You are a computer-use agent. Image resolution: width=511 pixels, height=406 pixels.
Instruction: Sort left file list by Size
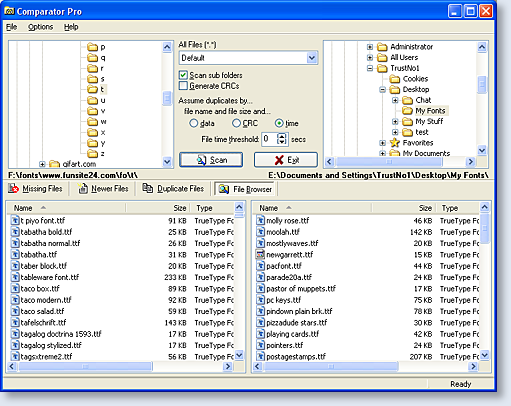pyautogui.click(x=158, y=208)
